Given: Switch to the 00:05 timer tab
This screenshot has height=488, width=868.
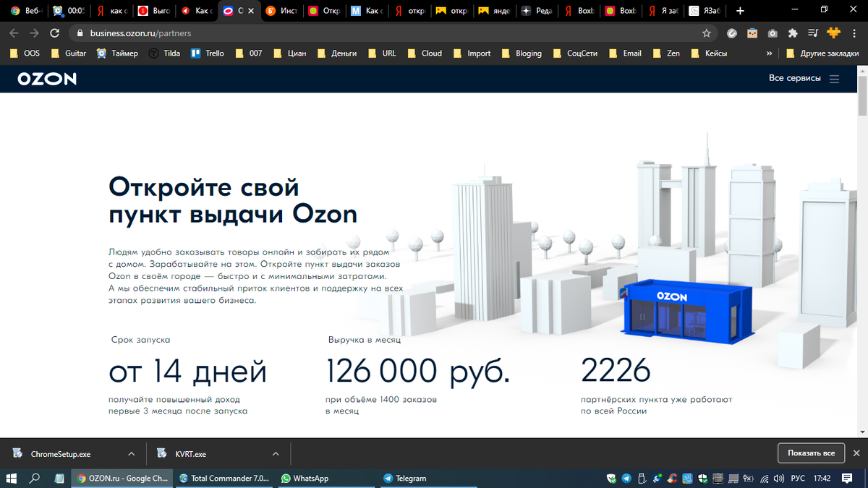Looking at the screenshot, I should 68,11.
